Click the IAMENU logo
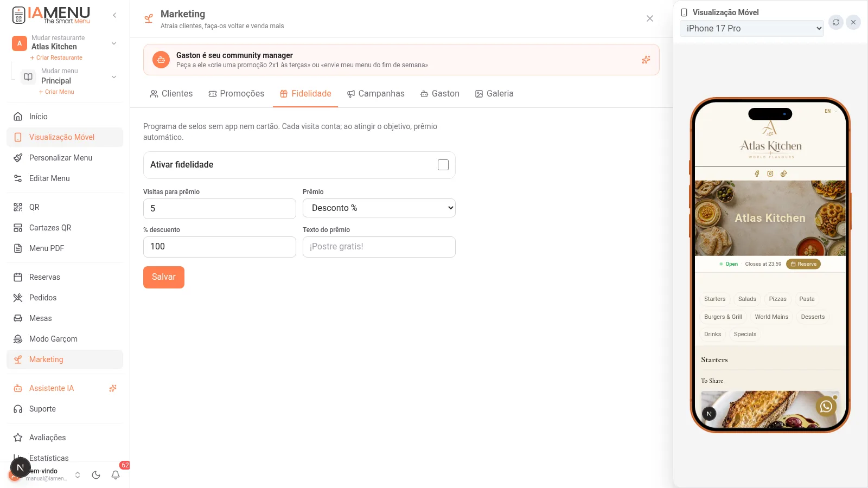The image size is (868, 488). click(51, 15)
